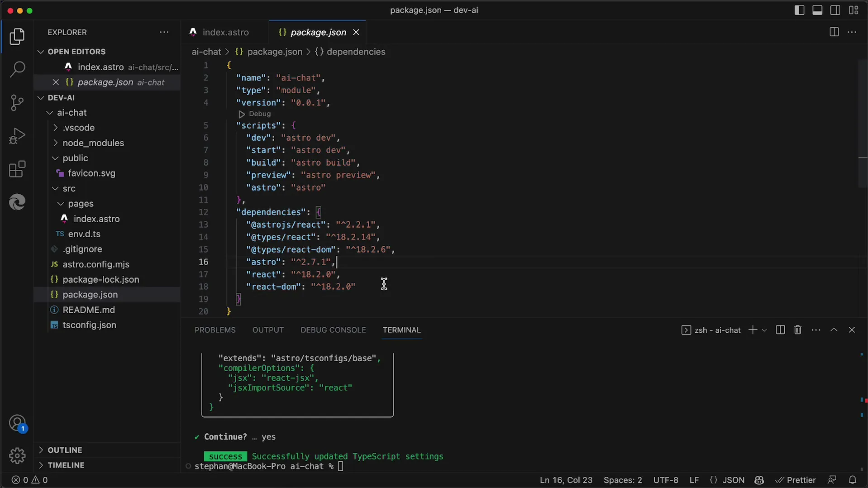Change end of line sequence LF
The height and width of the screenshot is (488, 868).
click(x=694, y=480)
